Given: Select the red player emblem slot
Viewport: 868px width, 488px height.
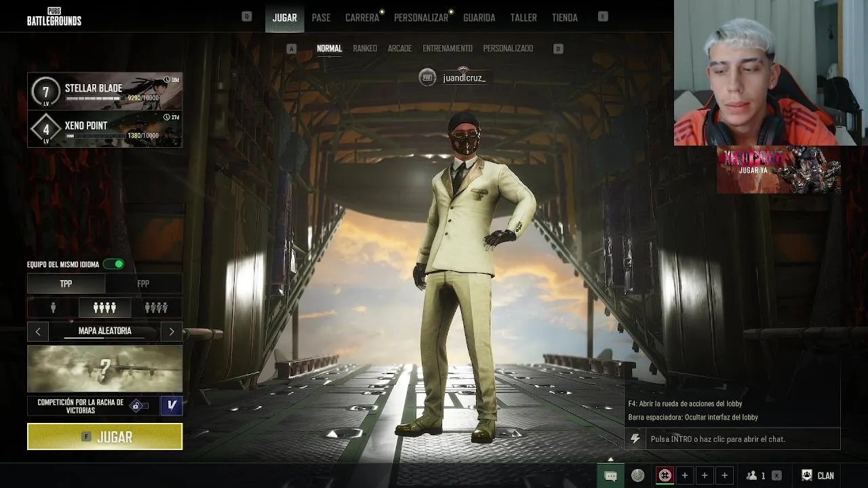Looking at the screenshot, I should 665,476.
